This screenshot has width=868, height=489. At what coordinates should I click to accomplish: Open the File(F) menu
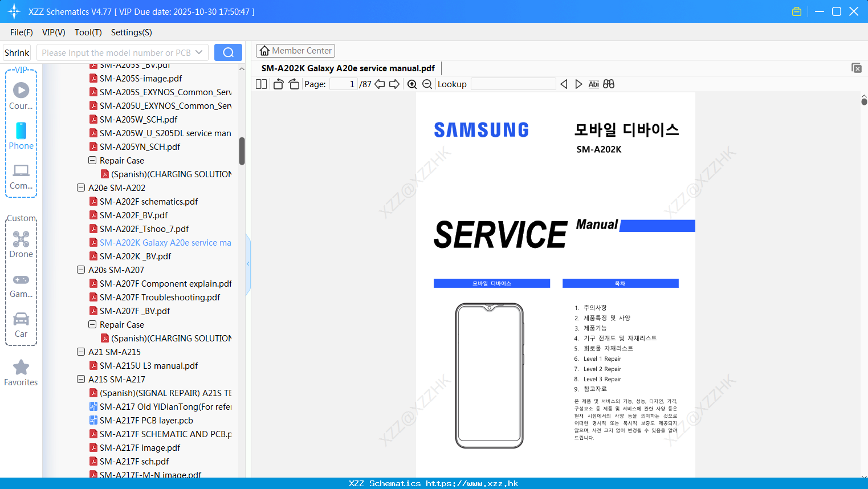[22, 32]
